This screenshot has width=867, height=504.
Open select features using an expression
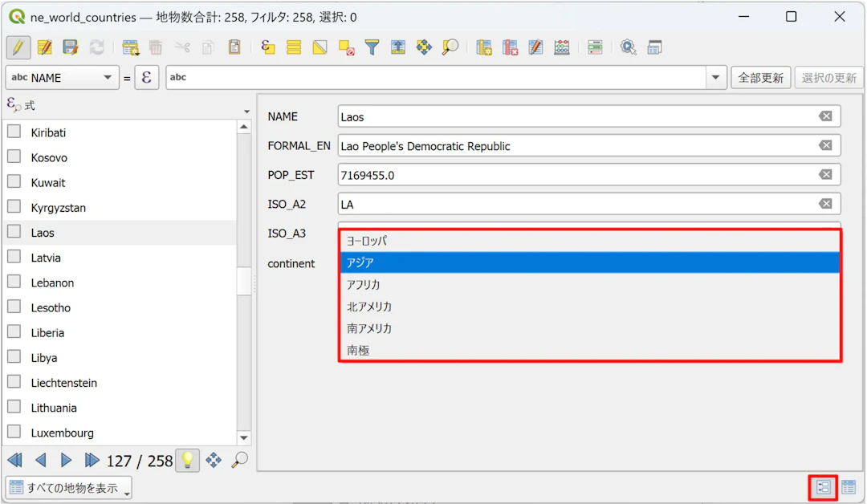[x=268, y=47]
